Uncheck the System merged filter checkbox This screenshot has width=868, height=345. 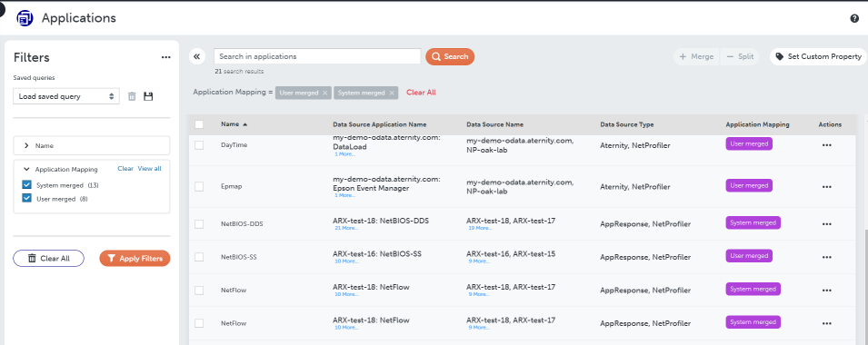coord(26,184)
